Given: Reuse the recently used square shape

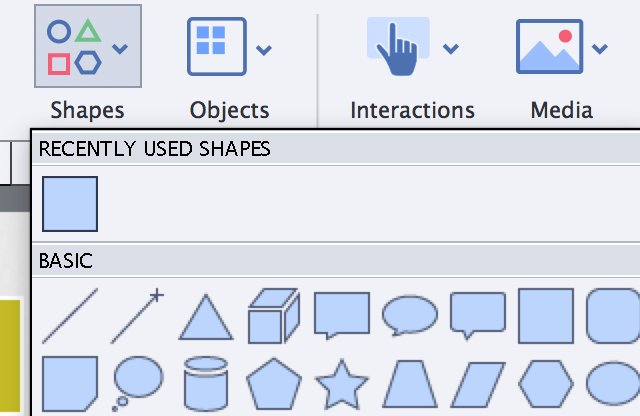Looking at the screenshot, I should point(70,204).
